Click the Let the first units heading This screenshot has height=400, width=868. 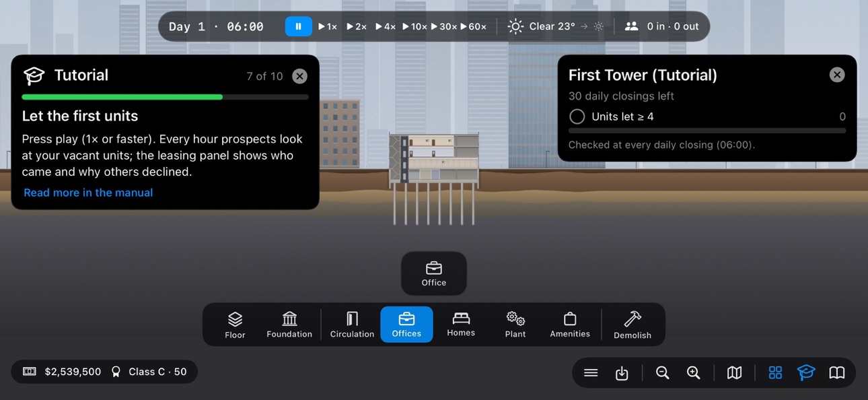coord(80,116)
